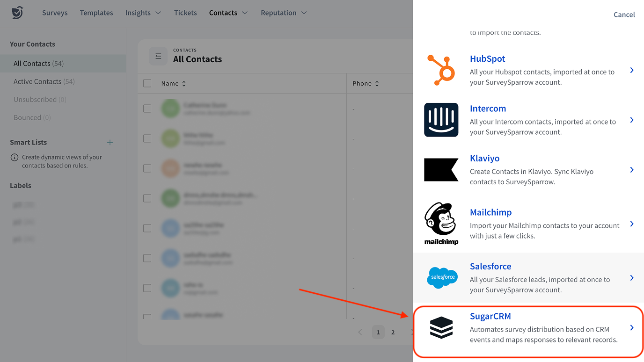Click the HubSpot logo icon
This screenshot has width=644, height=362.
click(x=441, y=70)
